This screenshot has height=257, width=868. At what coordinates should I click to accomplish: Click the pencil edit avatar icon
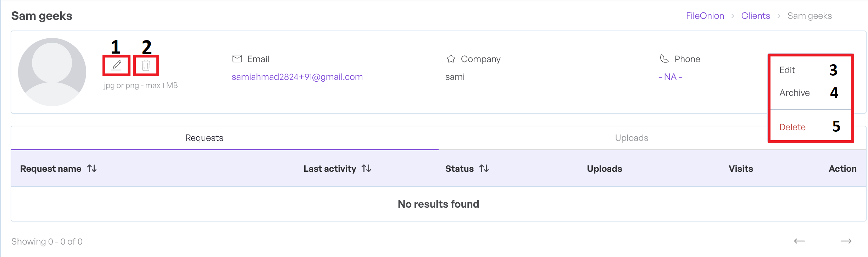117,65
